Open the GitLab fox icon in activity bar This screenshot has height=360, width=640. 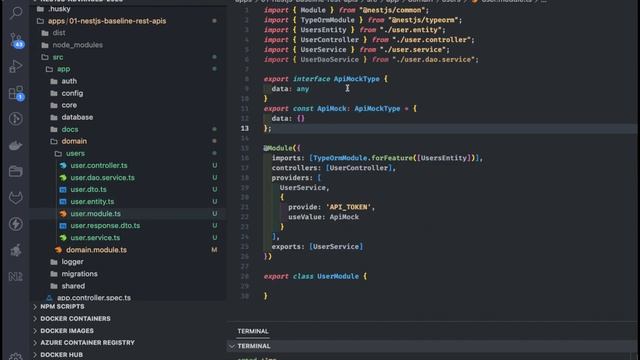(16, 198)
